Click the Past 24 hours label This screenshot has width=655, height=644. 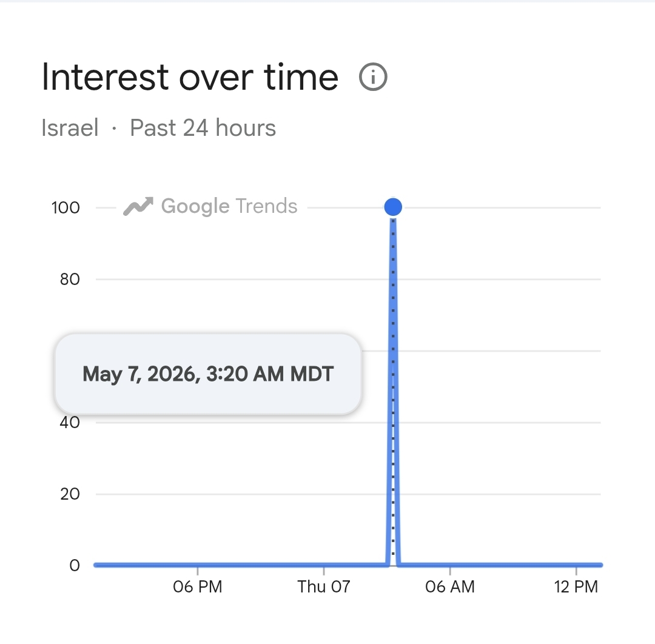(x=203, y=128)
